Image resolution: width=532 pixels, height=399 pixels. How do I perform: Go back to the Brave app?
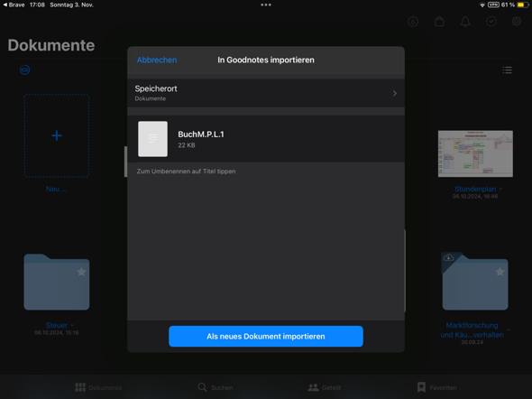[x=14, y=5]
